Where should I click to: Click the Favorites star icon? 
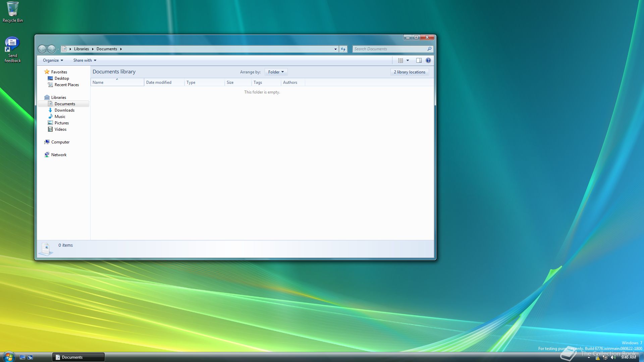(47, 72)
